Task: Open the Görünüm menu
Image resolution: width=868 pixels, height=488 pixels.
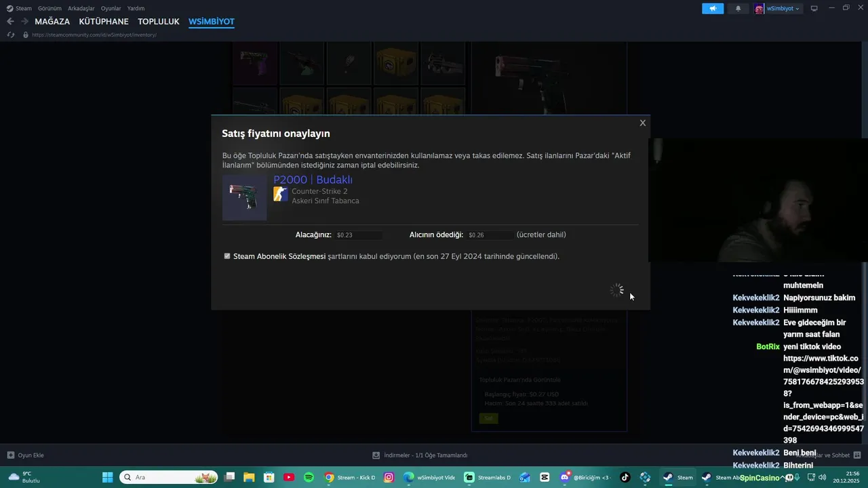Action: click(x=50, y=8)
